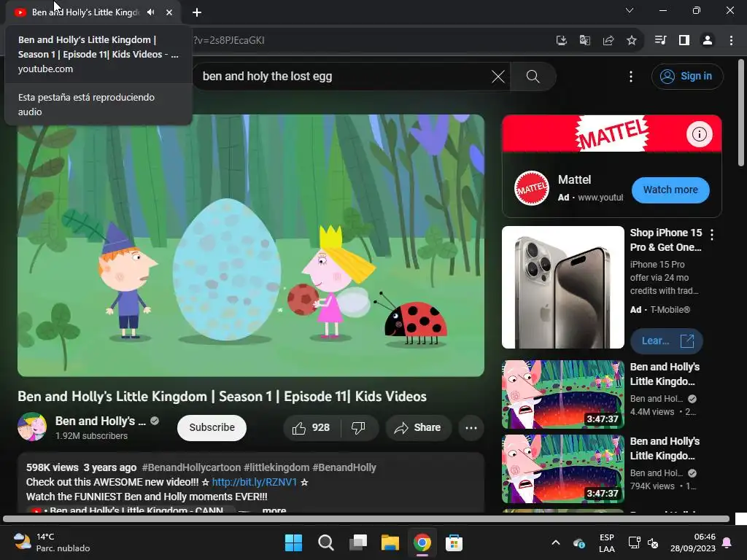Click the muted volume tray icon

[x=653, y=542]
